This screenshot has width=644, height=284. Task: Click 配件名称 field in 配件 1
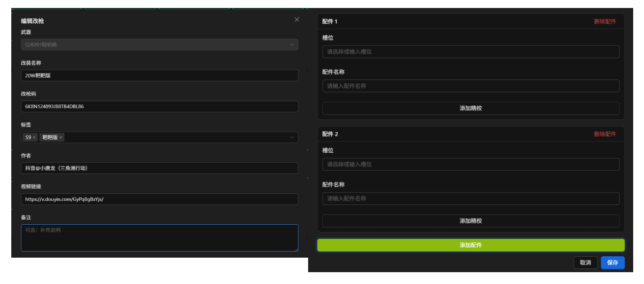tap(471, 86)
